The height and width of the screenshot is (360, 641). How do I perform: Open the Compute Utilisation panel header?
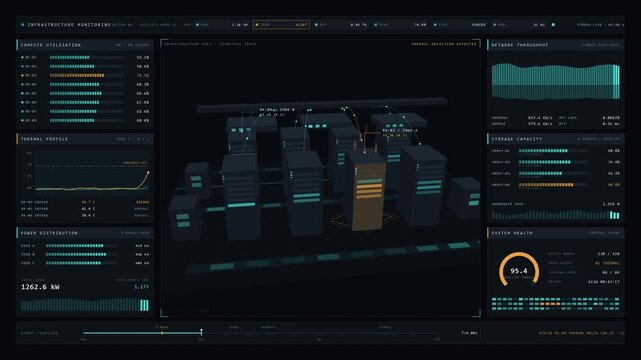click(x=85, y=45)
